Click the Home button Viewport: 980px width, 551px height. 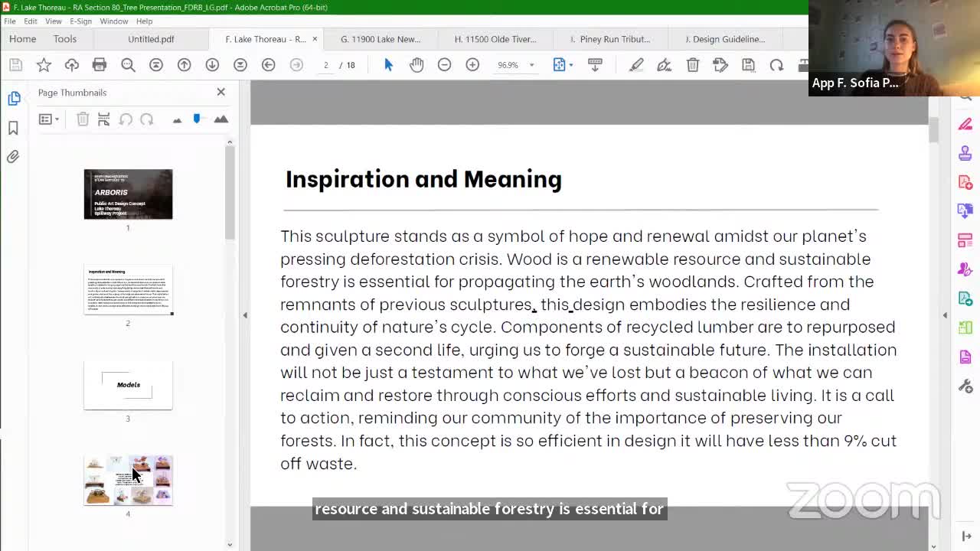point(23,39)
